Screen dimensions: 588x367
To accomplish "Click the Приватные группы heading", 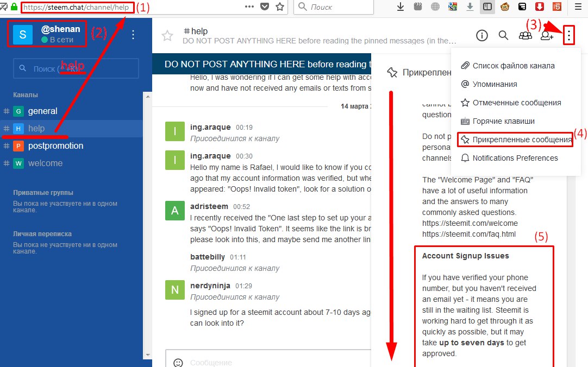I will 43,193.
